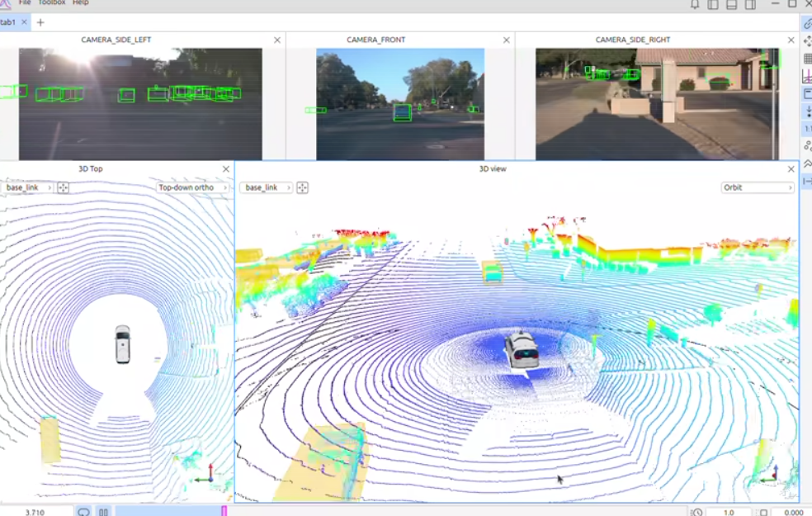Click the CAMERA_SIDE_LEFT image view
Screen dimensions: 812x516
140,104
